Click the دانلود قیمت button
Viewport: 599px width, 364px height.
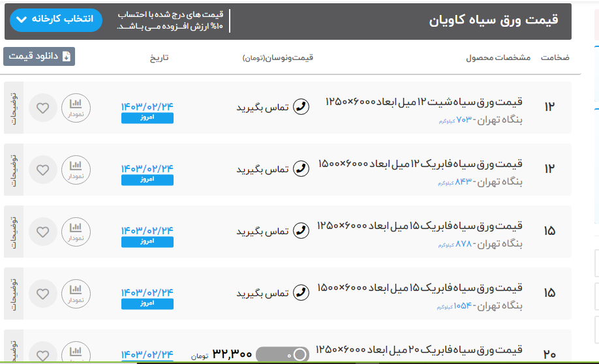click(x=39, y=57)
